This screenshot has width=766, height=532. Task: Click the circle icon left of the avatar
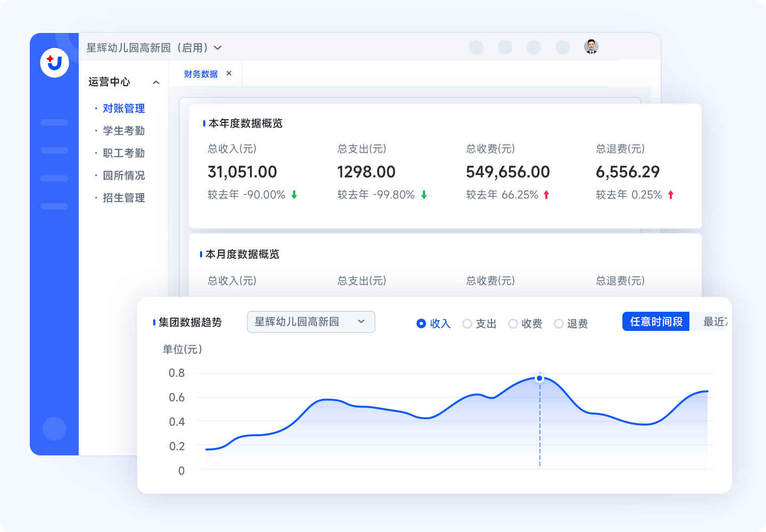(562, 47)
